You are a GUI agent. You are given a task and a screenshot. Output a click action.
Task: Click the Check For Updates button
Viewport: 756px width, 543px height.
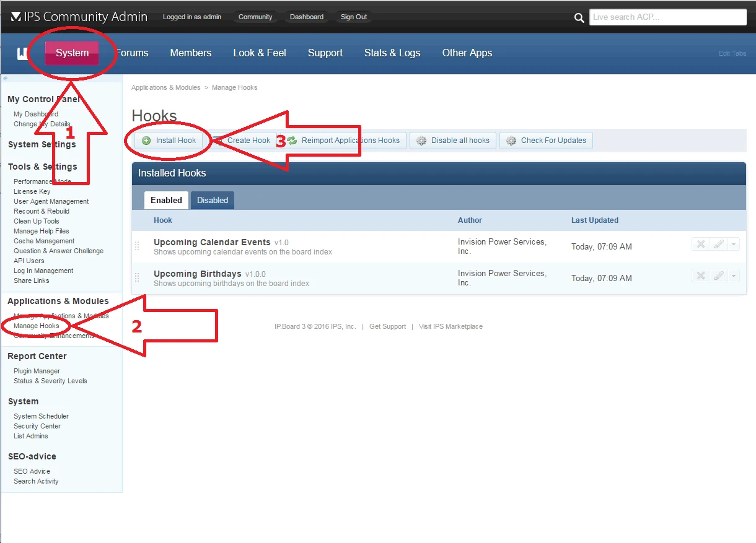(547, 141)
